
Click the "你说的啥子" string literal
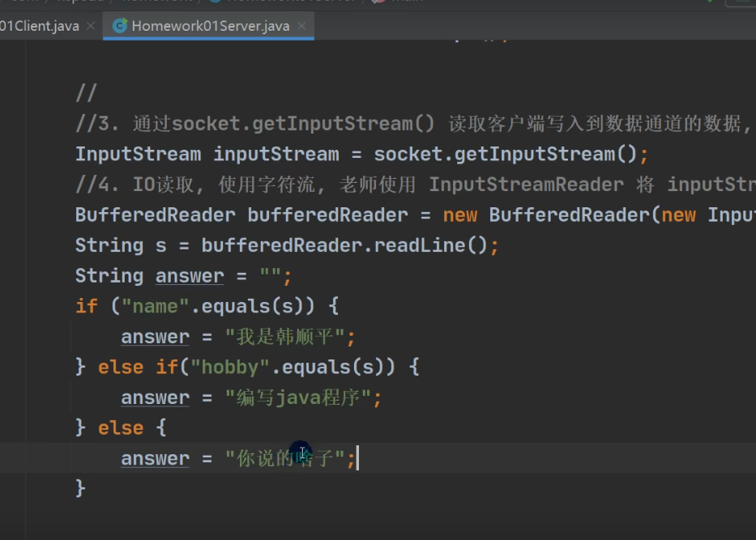(x=284, y=458)
